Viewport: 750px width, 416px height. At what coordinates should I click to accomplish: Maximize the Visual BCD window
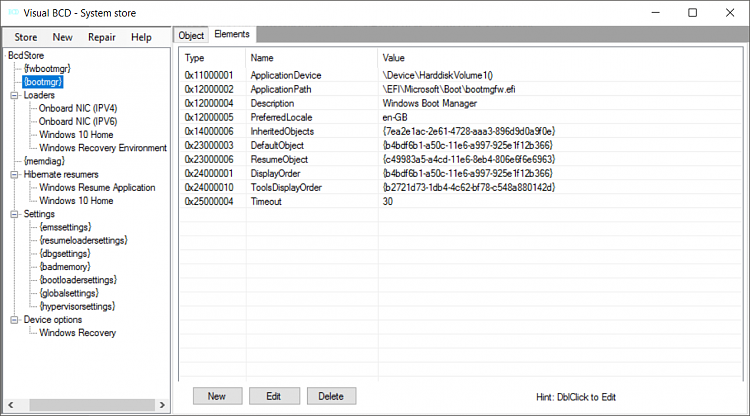(692, 13)
